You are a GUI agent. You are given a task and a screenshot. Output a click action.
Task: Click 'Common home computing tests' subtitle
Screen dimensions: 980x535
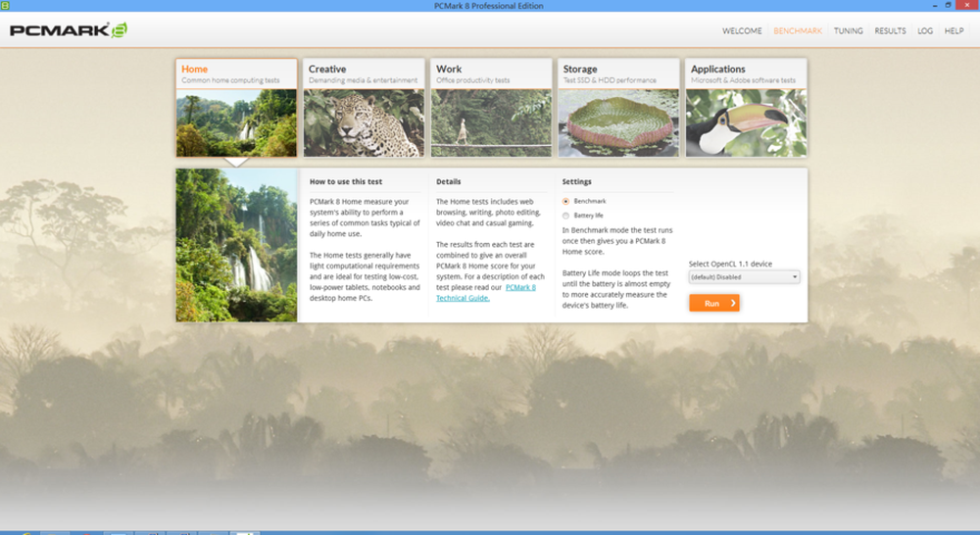pos(230,80)
